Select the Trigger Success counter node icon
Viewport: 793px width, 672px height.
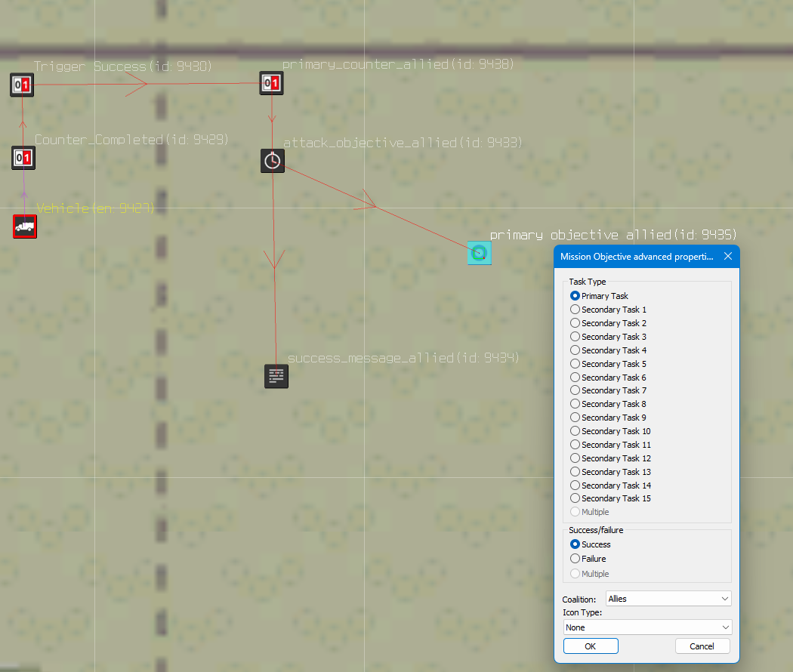pyautogui.click(x=23, y=85)
